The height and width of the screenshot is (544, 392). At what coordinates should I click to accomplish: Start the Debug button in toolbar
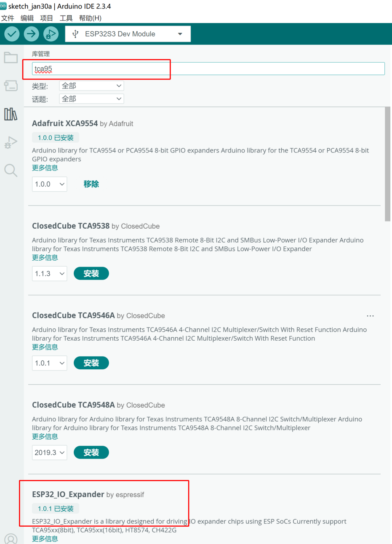(x=51, y=34)
